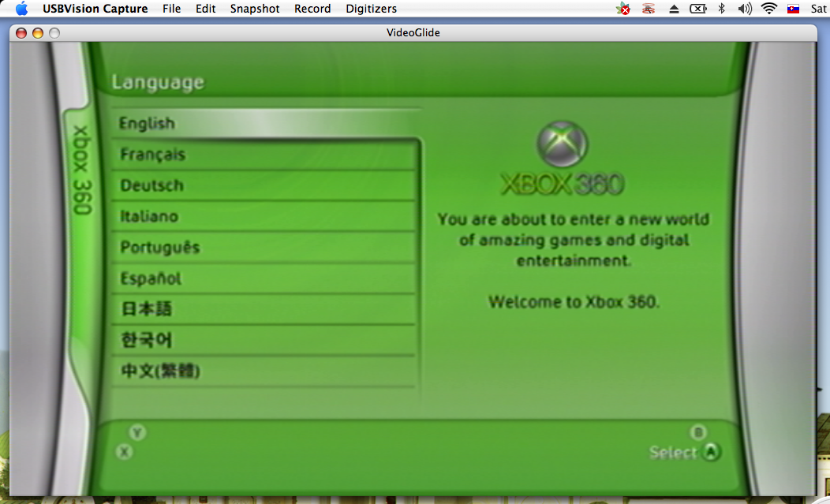Click the Sat clock in the menu bar
830x504 pixels.
[818, 9]
